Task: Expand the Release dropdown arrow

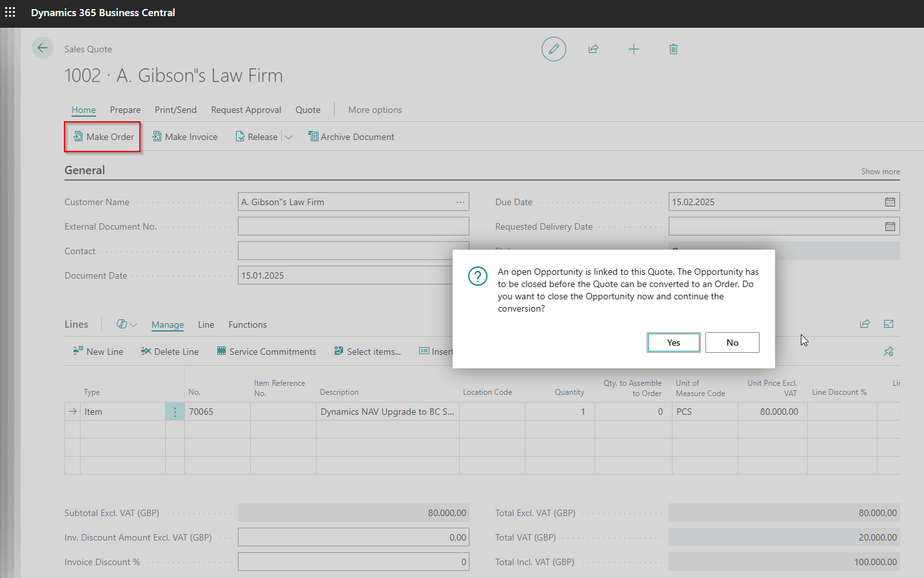Action: (x=288, y=137)
